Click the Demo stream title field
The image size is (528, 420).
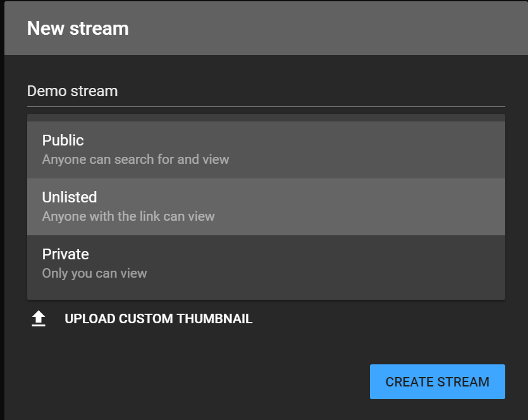266,91
